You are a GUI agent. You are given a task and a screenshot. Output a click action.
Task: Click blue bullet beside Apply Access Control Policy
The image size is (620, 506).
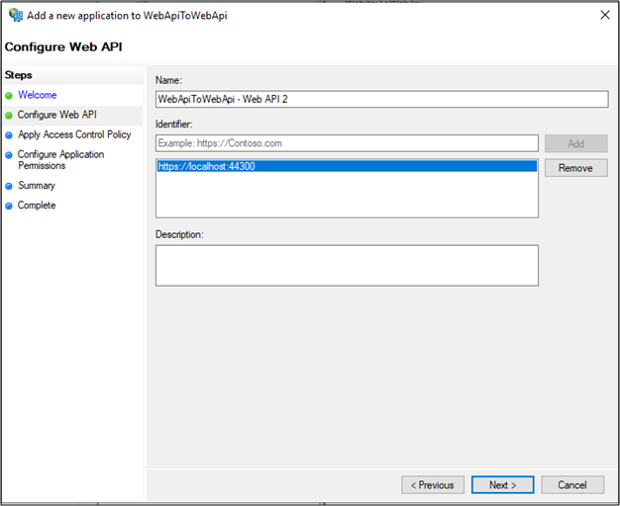9,135
